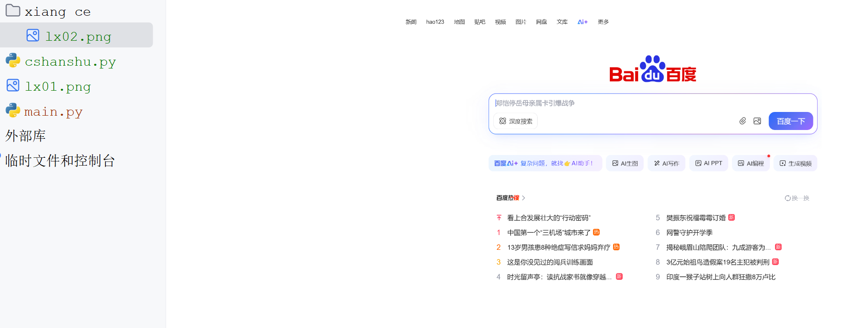Click the image search icon
Image resolution: width=868 pixels, height=328 pixels.
click(x=757, y=121)
